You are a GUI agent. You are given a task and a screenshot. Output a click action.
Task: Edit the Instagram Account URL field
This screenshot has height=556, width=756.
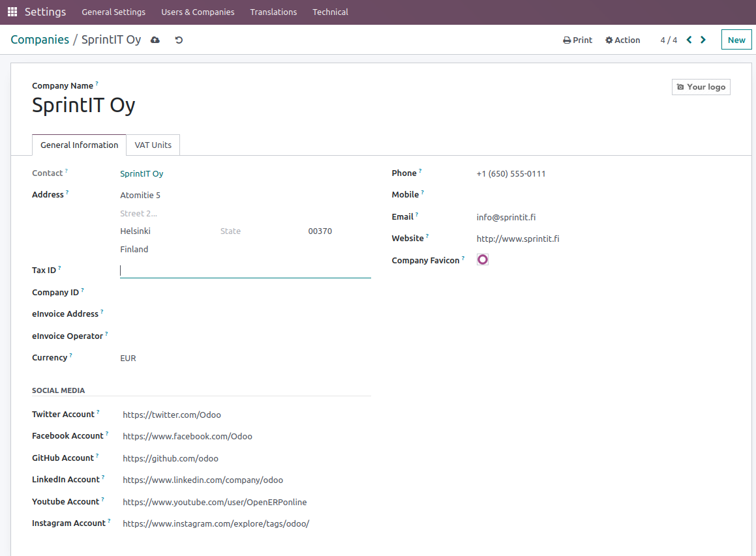click(x=247, y=523)
